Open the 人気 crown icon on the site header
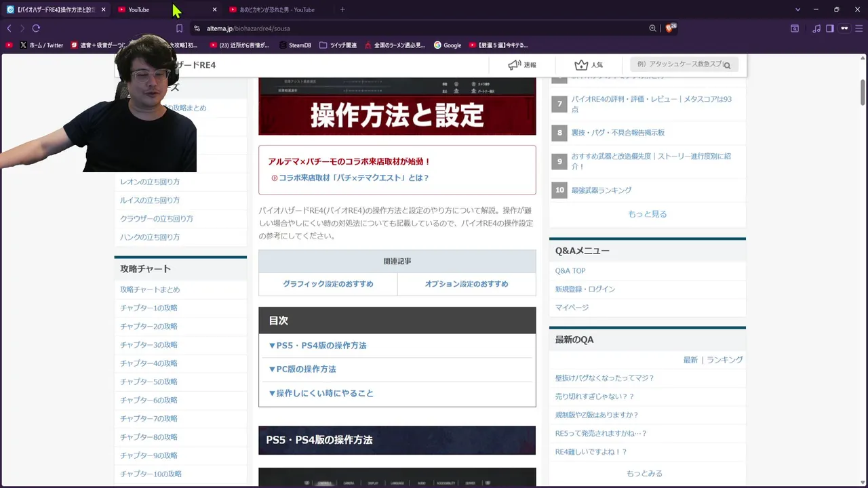Viewport: 868px width, 488px height. pyautogui.click(x=588, y=65)
